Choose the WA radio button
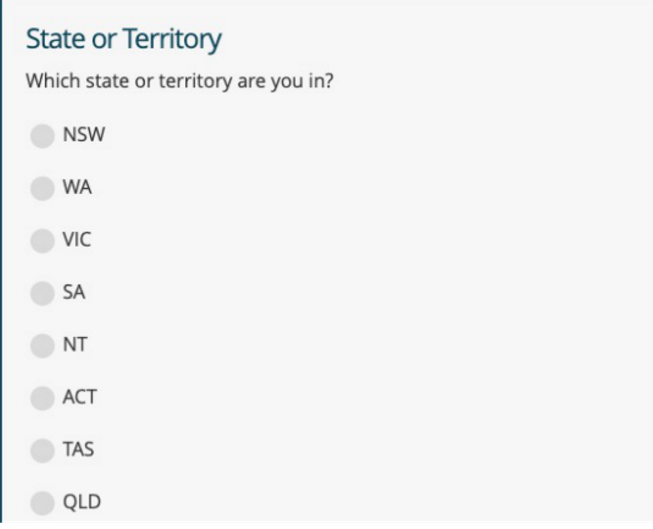This screenshot has height=529, width=653. click(41, 188)
